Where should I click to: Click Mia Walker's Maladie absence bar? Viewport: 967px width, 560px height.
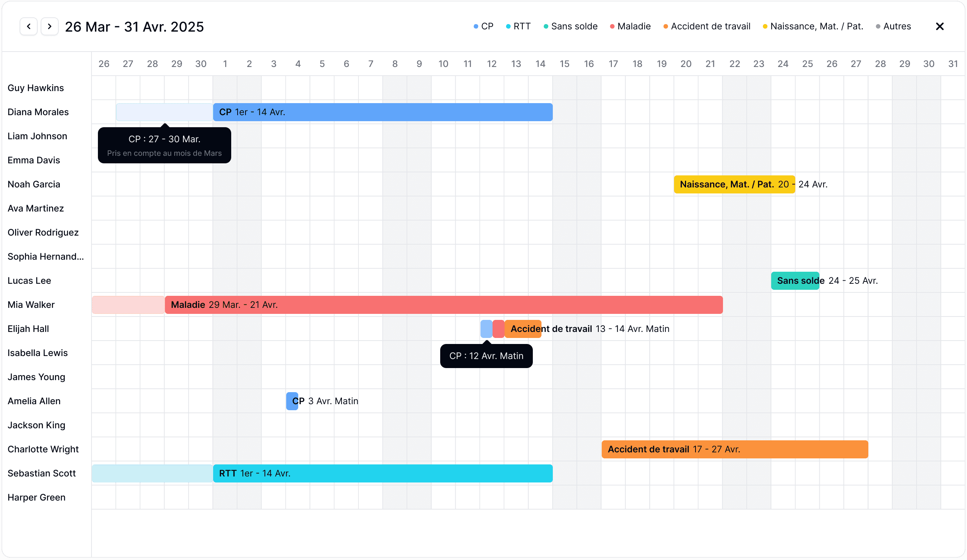443,305
